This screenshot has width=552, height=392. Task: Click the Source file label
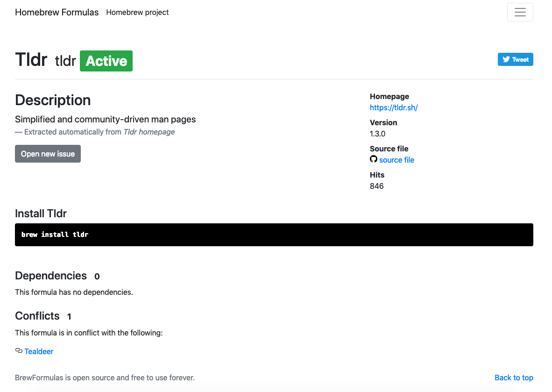click(x=389, y=149)
